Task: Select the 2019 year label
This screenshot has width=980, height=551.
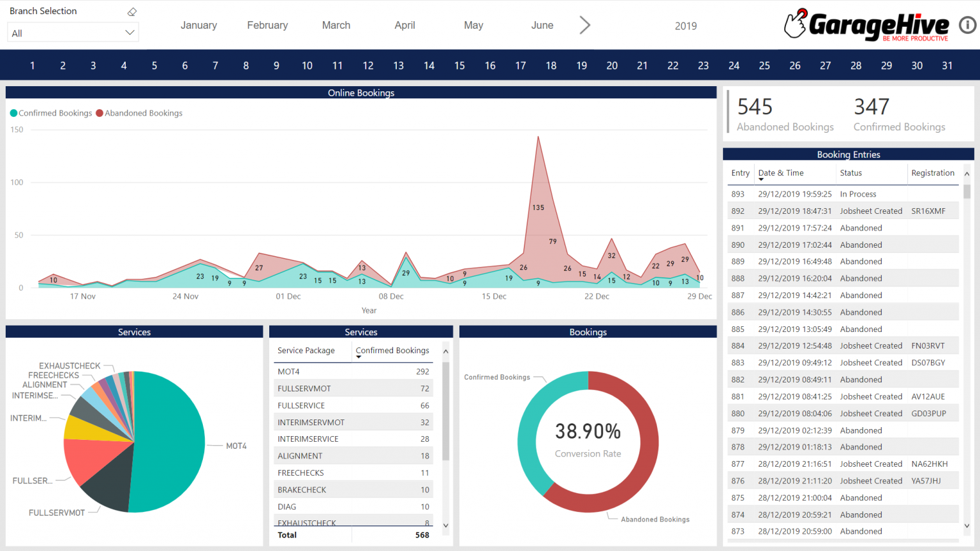Action: (x=685, y=26)
